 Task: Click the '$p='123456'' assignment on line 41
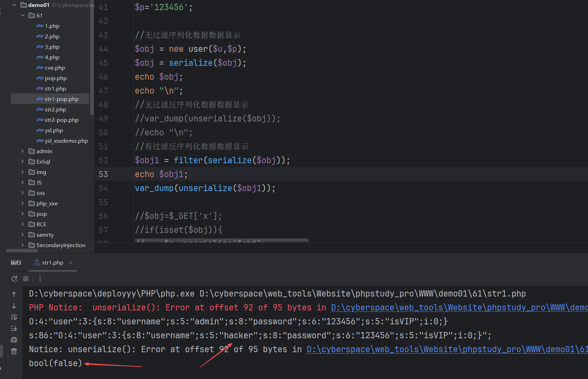coord(164,7)
